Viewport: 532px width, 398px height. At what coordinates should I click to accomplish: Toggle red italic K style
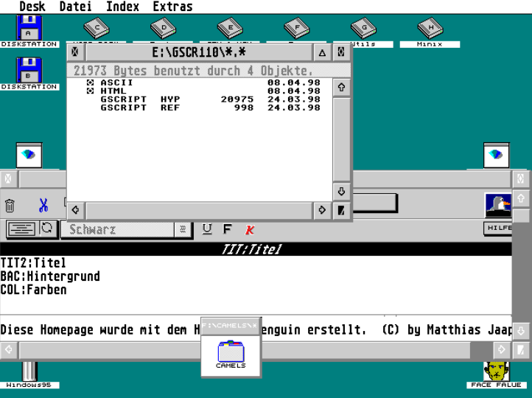coord(250,230)
